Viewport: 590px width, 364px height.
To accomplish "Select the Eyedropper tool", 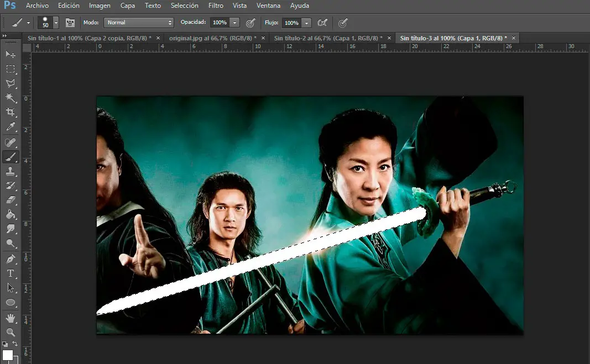I will (11, 126).
